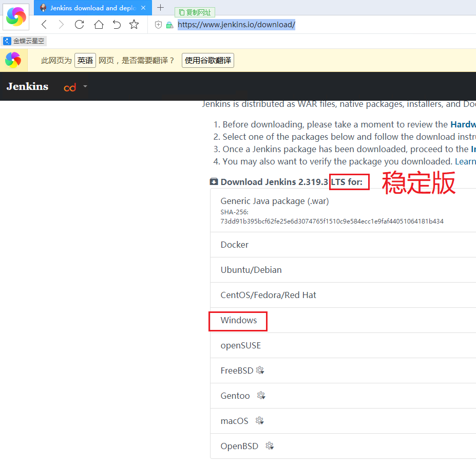Click the gear icon next to Gentoo

(261, 396)
